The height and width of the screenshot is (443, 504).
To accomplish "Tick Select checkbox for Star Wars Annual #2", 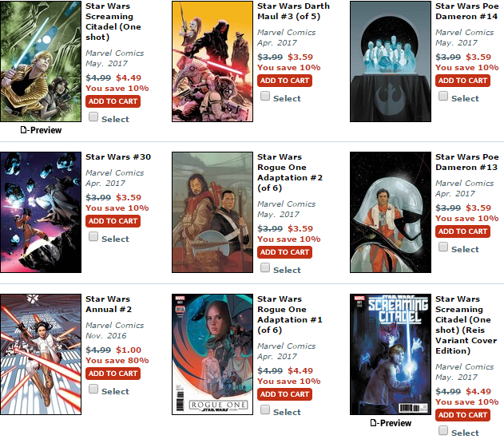I will pos(93,389).
